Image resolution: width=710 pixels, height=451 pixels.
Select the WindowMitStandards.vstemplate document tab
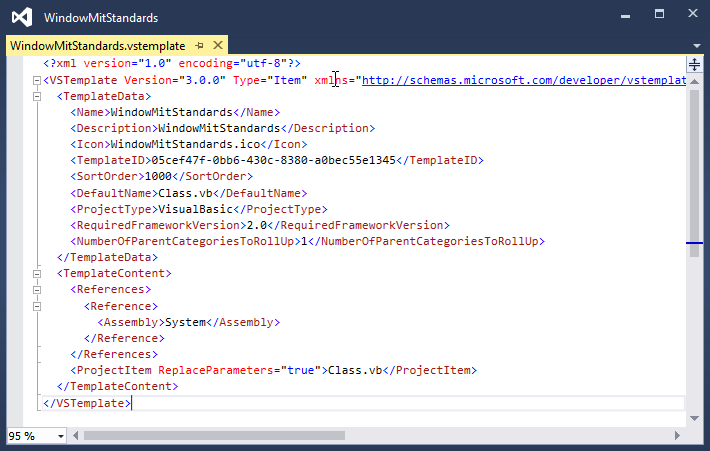click(x=97, y=46)
